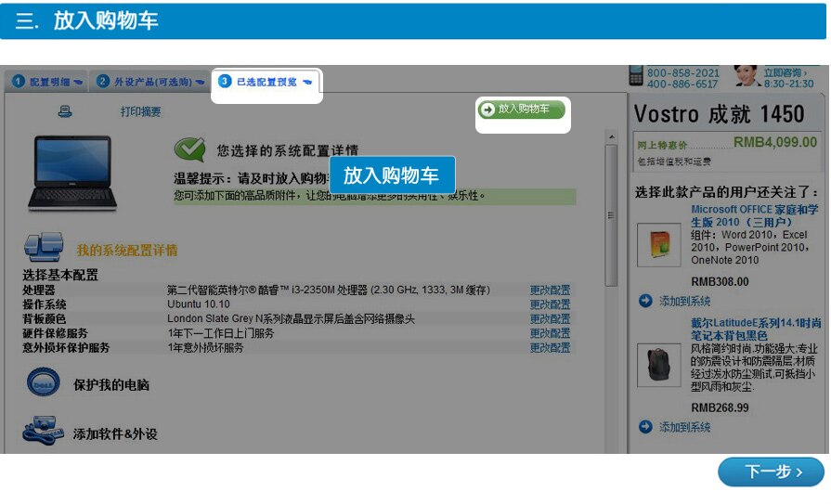Click the 1年下一工作日上门服务 value
Screen dimensions: 831x504
221,333
